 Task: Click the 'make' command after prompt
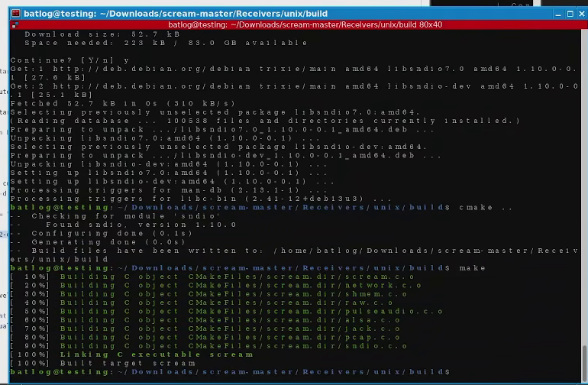pyautogui.click(x=473, y=268)
